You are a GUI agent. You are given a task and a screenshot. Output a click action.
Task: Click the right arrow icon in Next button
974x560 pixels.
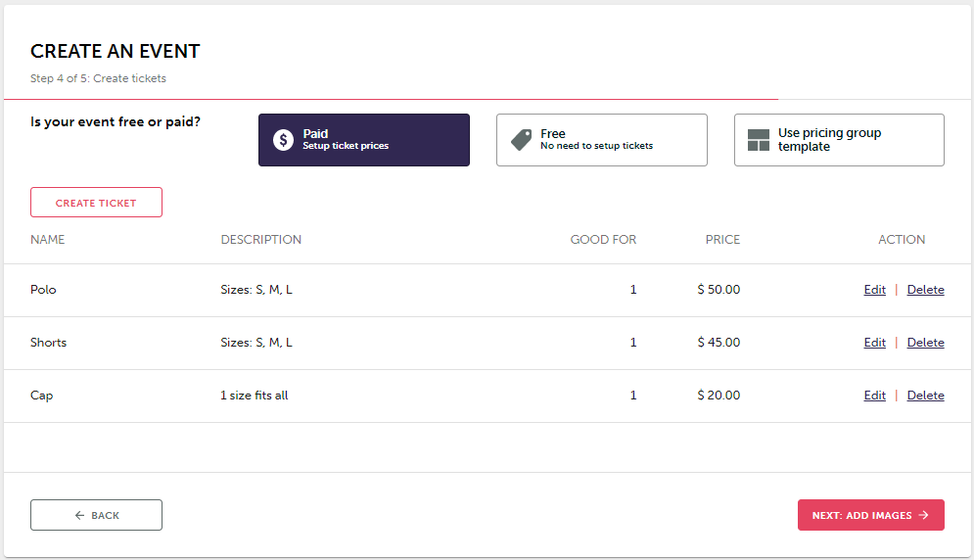[924, 515]
